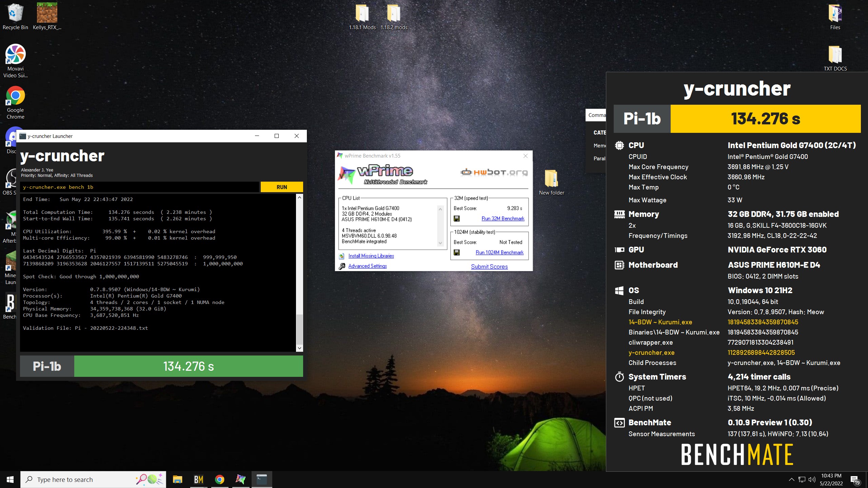Maximize the y-cruncher Launcher window
The width and height of the screenshot is (868, 488).
click(x=277, y=136)
